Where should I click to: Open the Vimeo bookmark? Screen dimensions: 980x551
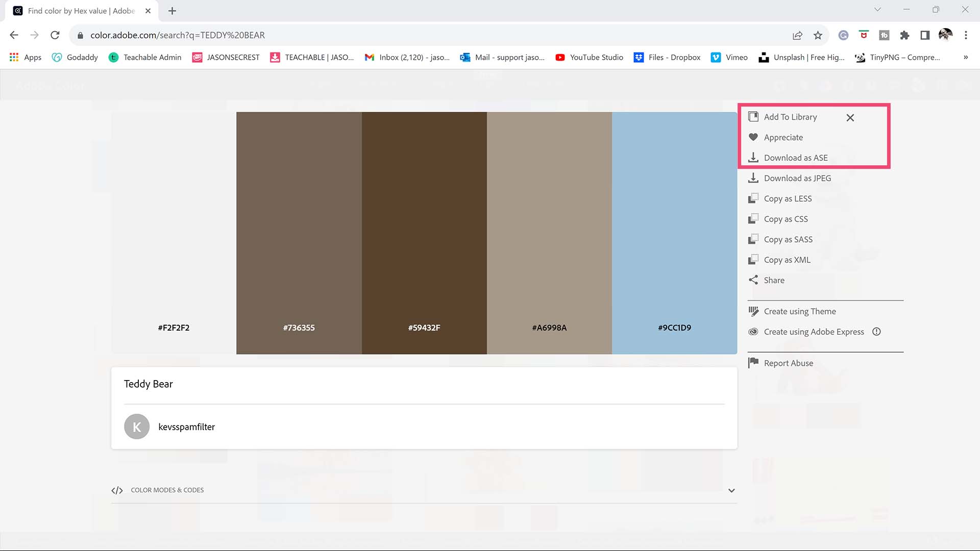tap(729, 57)
